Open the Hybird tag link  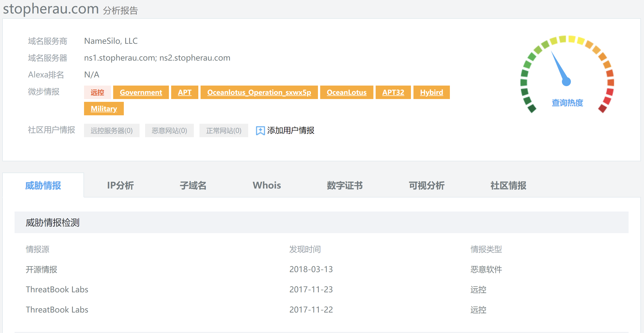[431, 92]
